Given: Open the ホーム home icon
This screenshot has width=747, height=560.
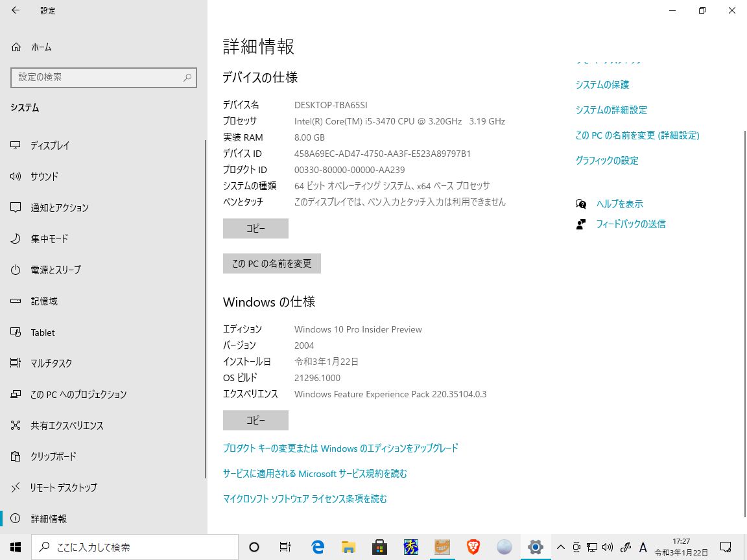Looking at the screenshot, I should point(16,47).
